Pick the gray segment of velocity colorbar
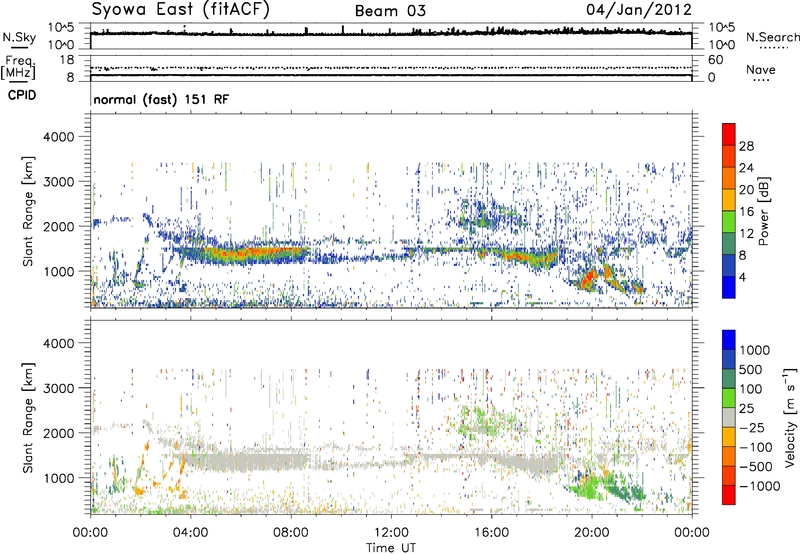 (729, 418)
